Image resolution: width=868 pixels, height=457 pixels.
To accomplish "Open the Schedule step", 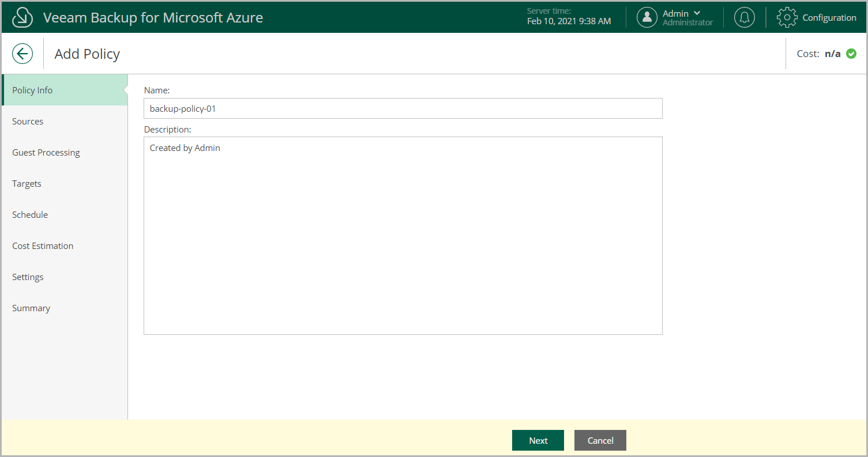I will tap(65, 214).
